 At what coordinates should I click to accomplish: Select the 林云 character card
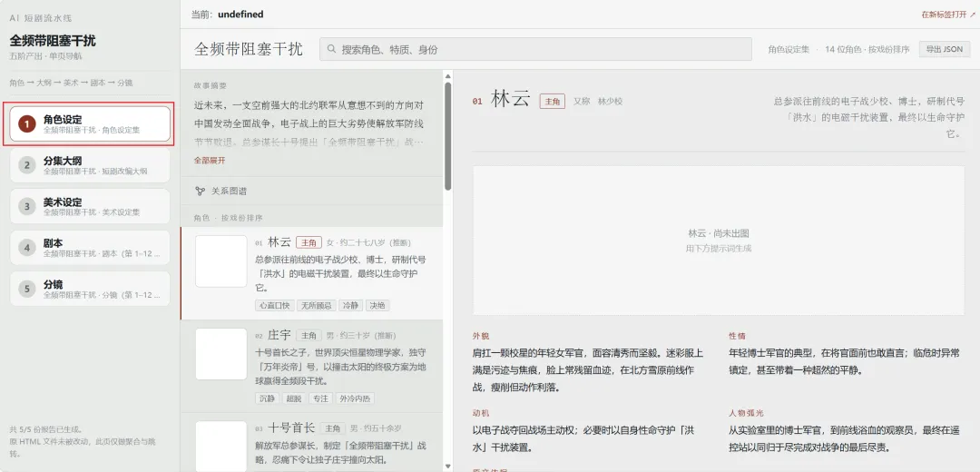[x=311, y=273]
